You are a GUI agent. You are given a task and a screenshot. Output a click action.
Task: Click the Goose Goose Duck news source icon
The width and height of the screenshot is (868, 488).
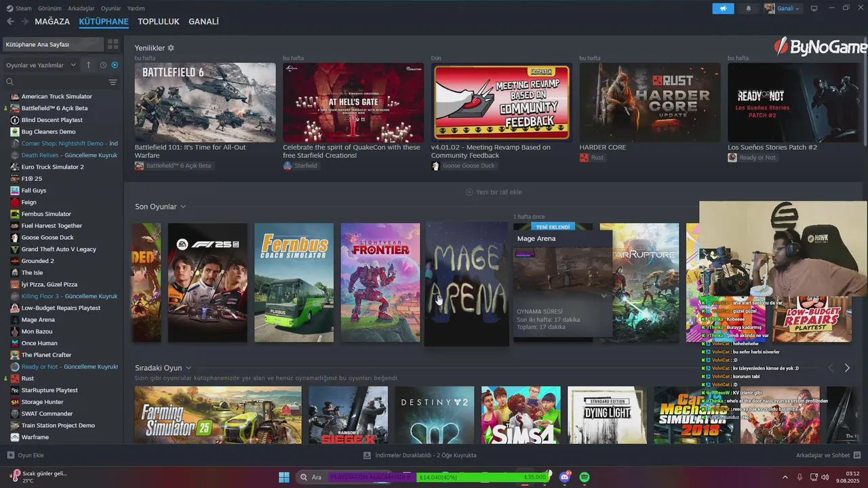pyautogui.click(x=435, y=165)
